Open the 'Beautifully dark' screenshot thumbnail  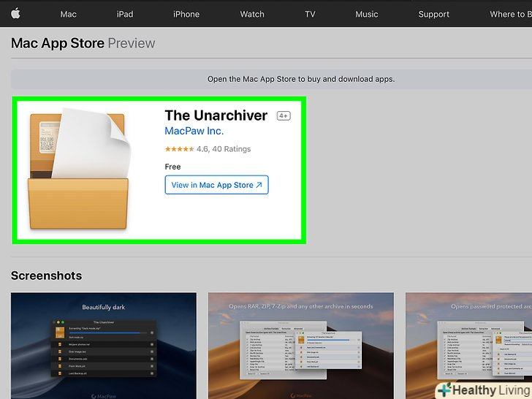click(x=104, y=346)
